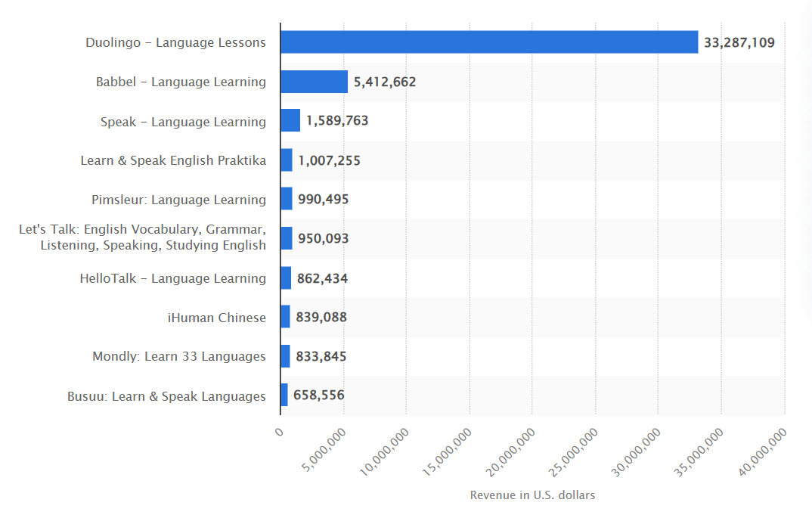Screen dimensions: 812x518
Task: Select the axis tick 25,000,000
Action: [x=573, y=452]
